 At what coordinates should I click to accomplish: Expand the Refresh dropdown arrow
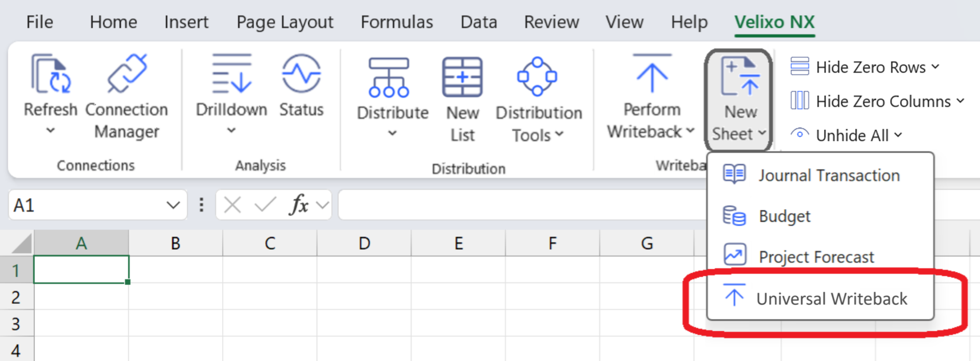51,131
